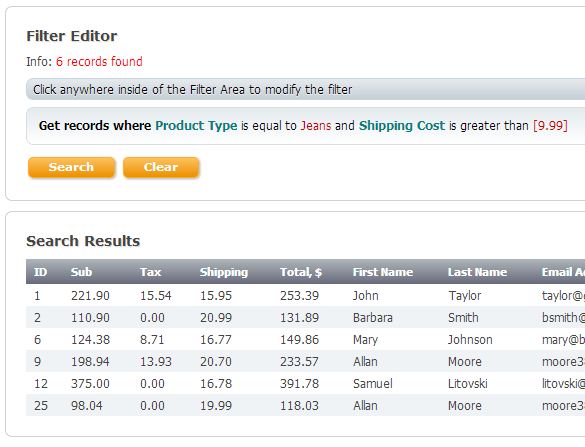Sort by Sub column header
This screenshot has height=447, width=585.
tap(81, 272)
